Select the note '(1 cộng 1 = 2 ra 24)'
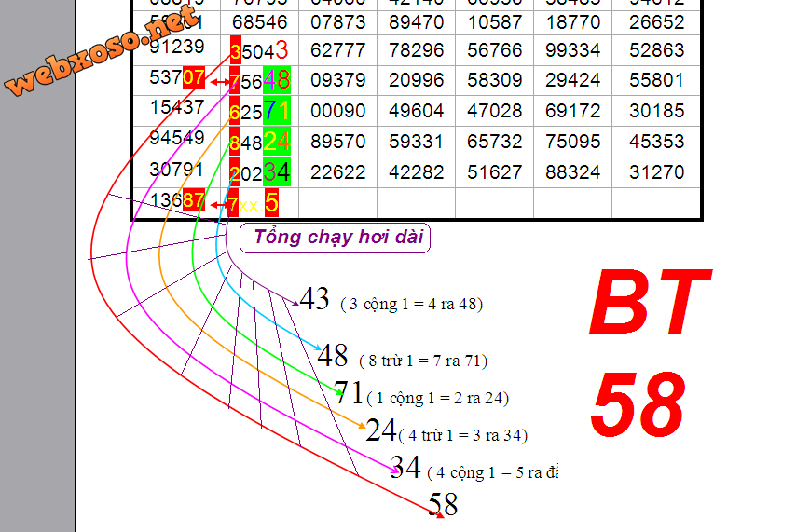This screenshot has height=532, width=810. coord(437,398)
